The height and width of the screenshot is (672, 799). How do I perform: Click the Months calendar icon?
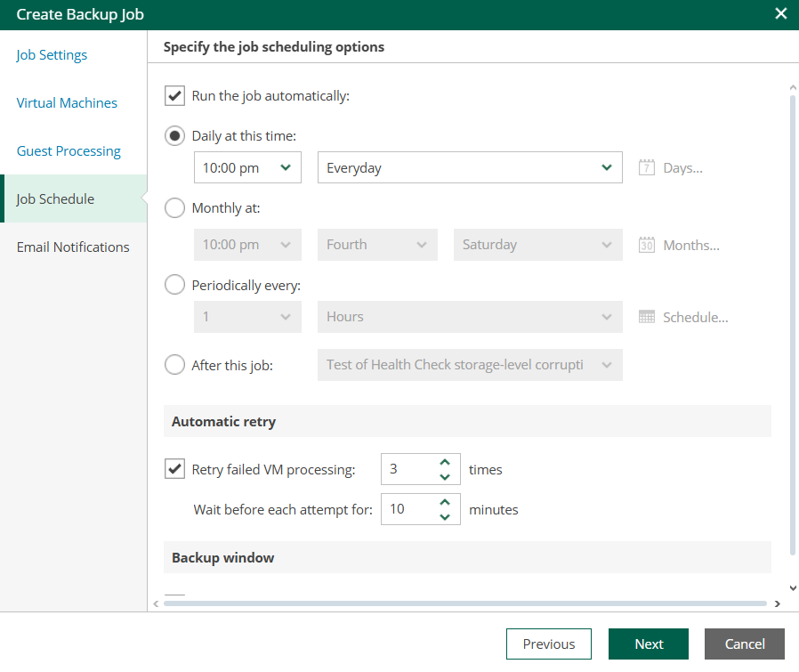click(647, 245)
